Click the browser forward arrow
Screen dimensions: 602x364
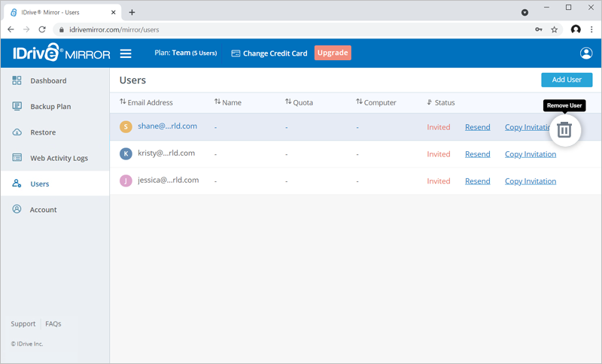coord(26,29)
